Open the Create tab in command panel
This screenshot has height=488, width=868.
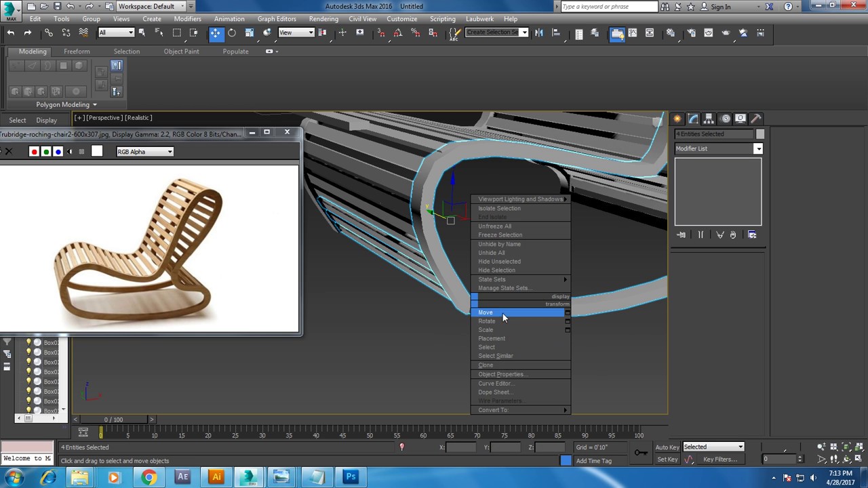pyautogui.click(x=677, y=119)
